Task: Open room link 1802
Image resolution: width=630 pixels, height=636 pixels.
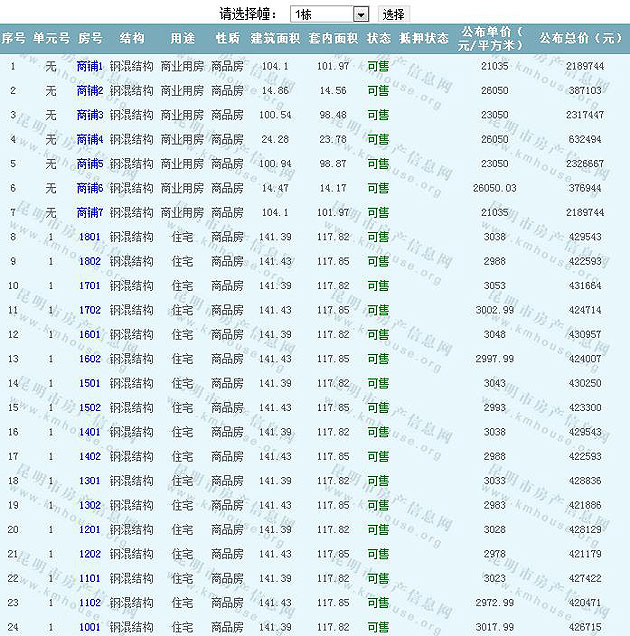Action: click(x=90, y=261)
